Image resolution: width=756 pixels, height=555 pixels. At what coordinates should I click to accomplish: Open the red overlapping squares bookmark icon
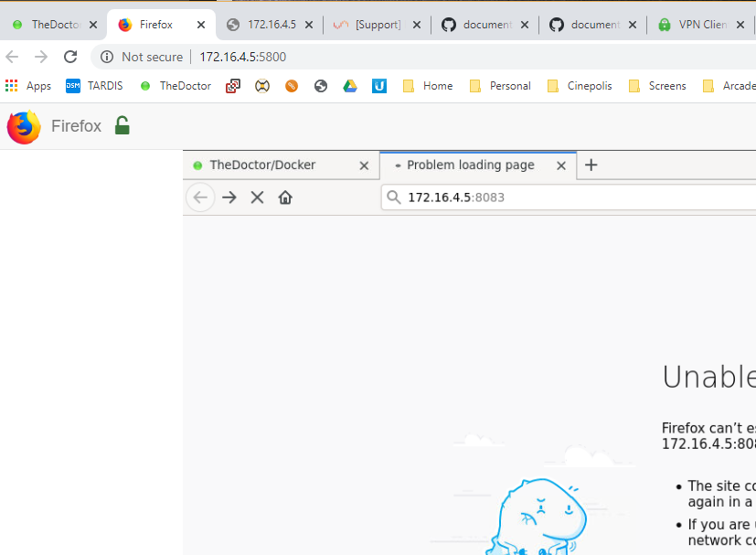(233, 86)
